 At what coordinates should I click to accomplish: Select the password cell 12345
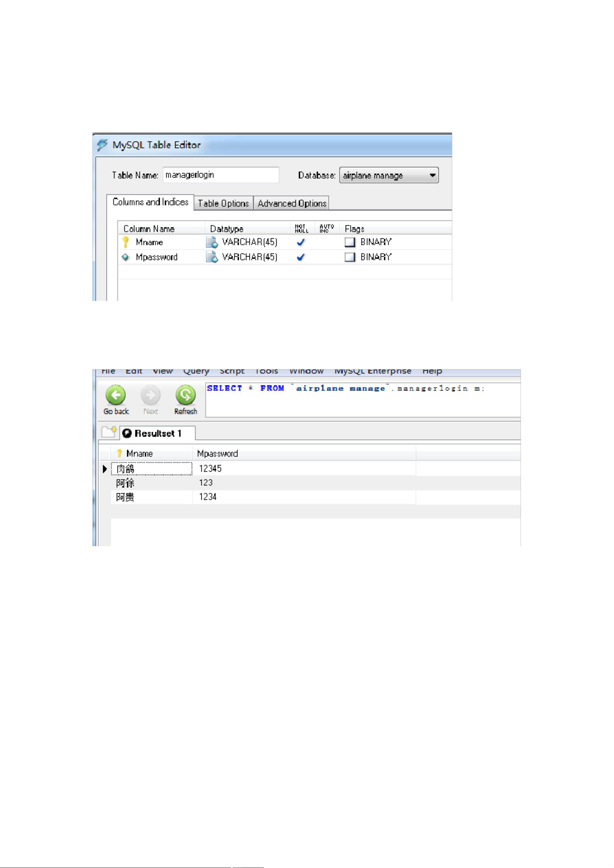[304, 469]
